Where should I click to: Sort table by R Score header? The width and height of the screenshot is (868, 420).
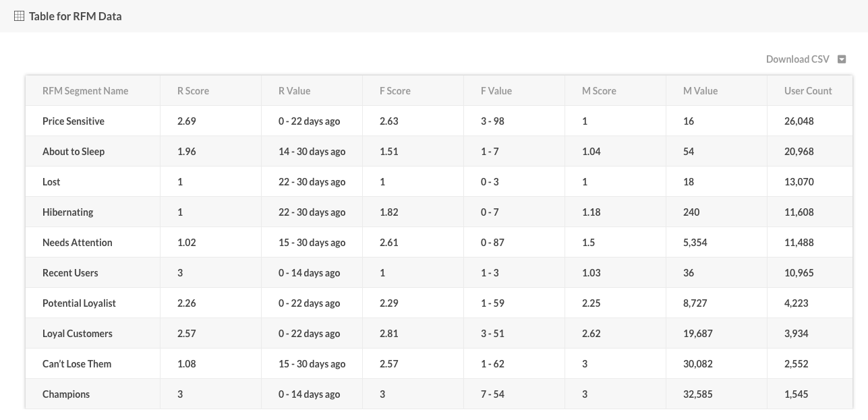[x=193, y=91]
